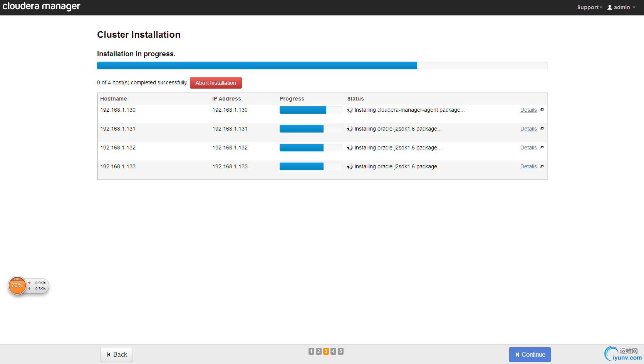Click the spinner icon for host 192.168.1.133
This screenshot has width=644, height=364.
pos(350,167)
